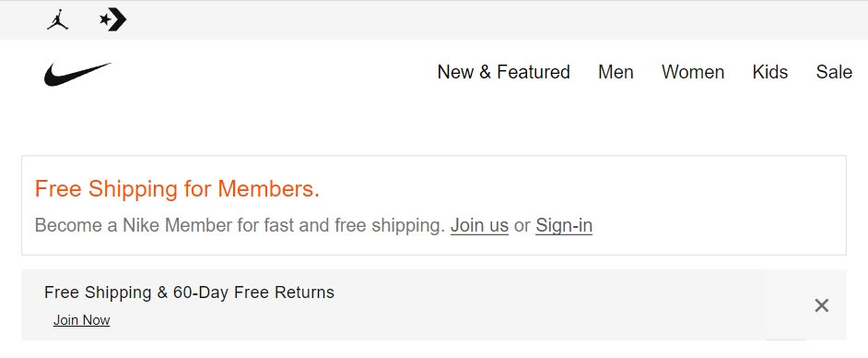Dismiss the free returns banner with X
The image size is (868, 358).
click(x=822, y=305)
